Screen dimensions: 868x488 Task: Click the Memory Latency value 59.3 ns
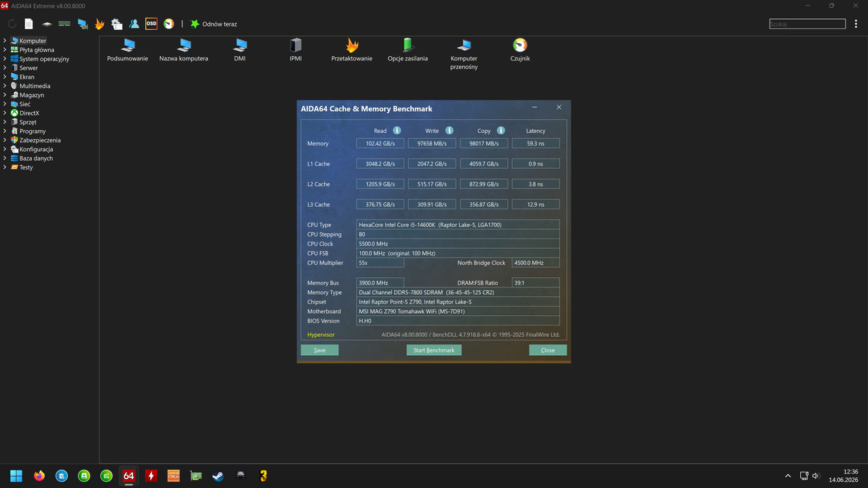point(536,144)
